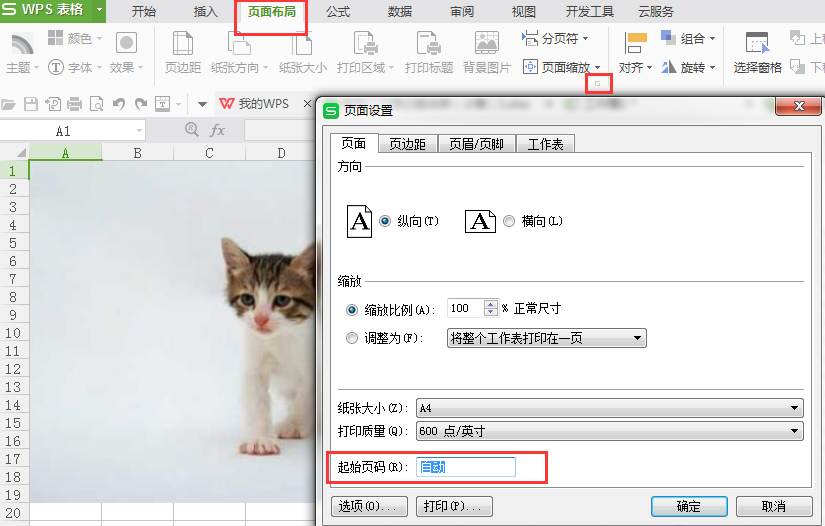The image size is (825, 526).
Task: Select the Landscape (横向) orientation radio button
Action: [509, 221]
